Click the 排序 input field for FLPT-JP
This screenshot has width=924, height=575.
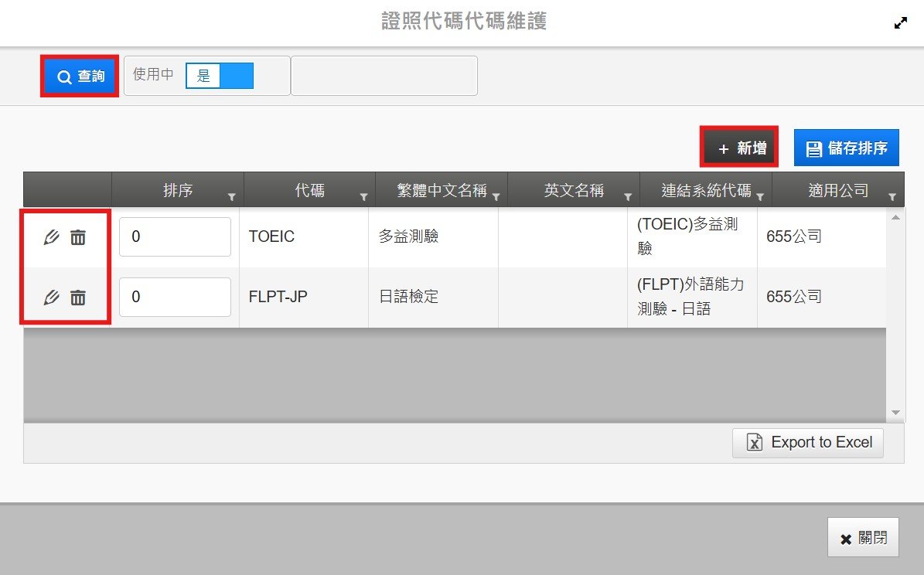click(x=175, y=297)
